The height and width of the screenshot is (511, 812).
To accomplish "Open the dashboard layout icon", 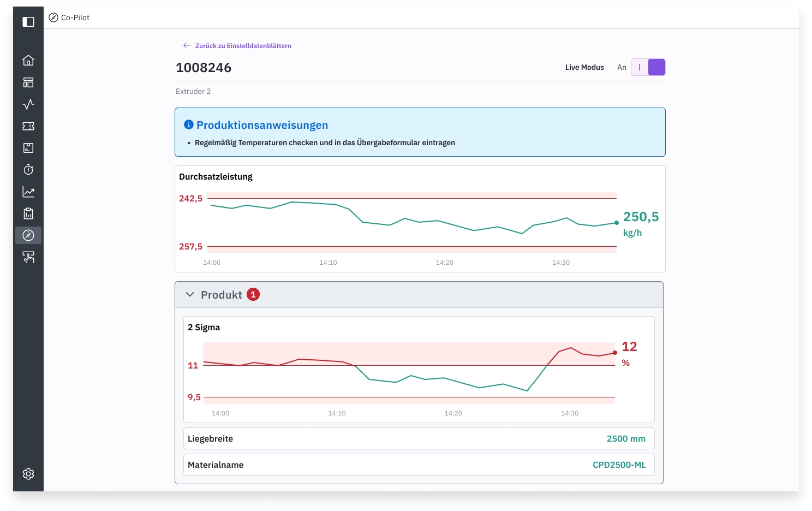I will coord(28,82).
